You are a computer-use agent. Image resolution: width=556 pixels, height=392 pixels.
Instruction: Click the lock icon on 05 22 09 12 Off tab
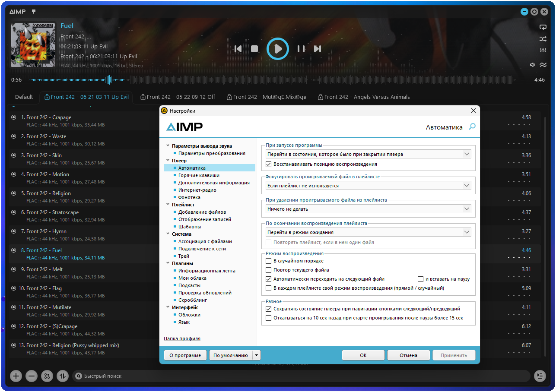143,97
